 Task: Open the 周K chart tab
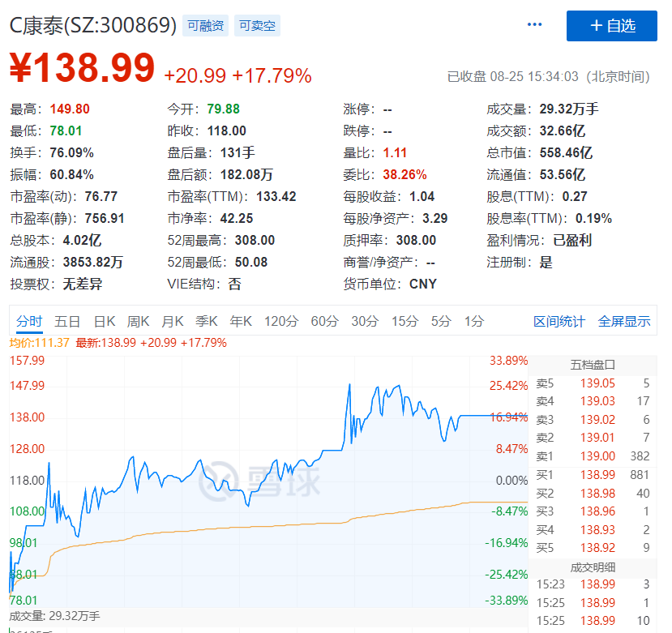click(138, 321)
